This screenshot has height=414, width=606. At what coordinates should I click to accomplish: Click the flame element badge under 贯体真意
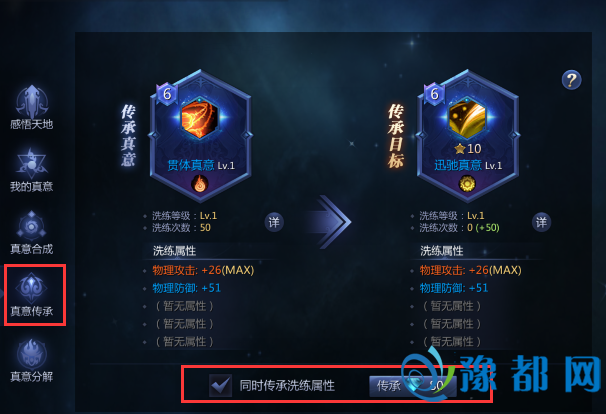coord(199,184)
